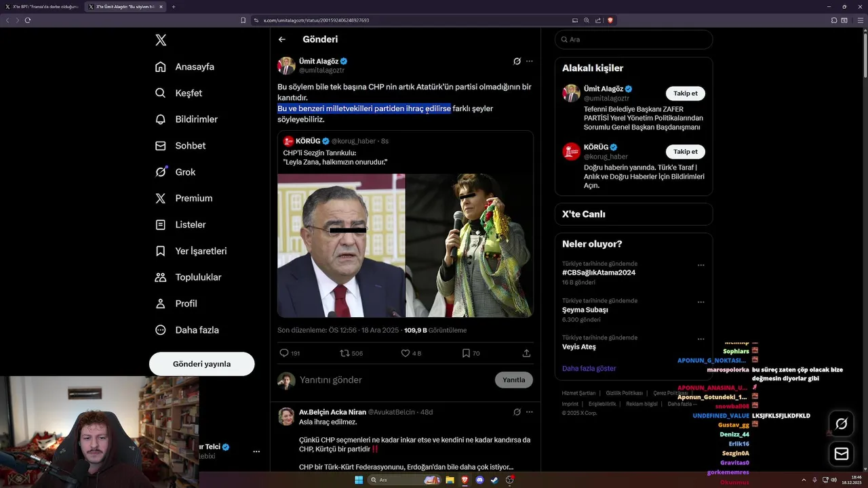
Task: Open Brave browser in taskbar
Action: [x=465, y=480]
